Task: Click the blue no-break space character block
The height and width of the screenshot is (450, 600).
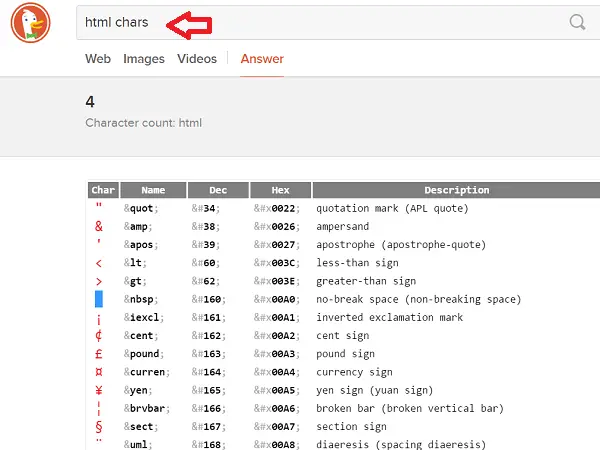Action: (x=99, y=299)
